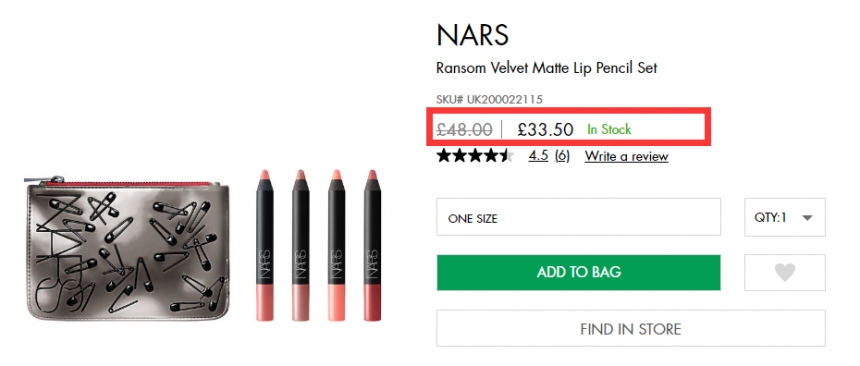
Task: Click the first lip pencil on the left
Action: coord(265,245)
